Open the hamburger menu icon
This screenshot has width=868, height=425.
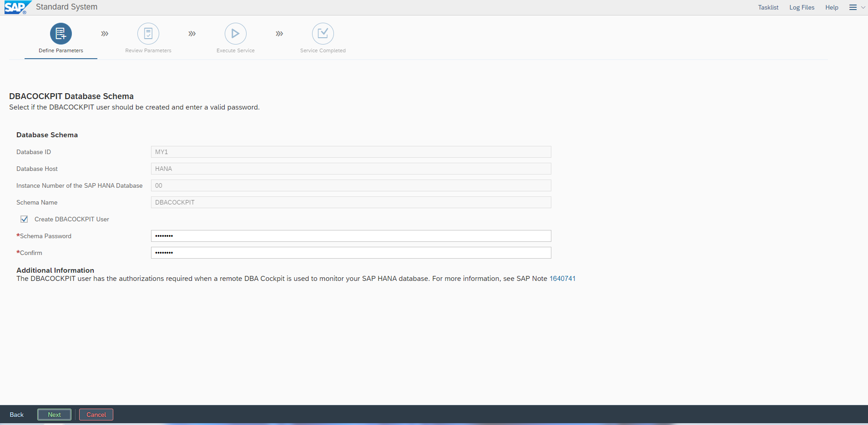pyautogui.click(x=853, y=7)
